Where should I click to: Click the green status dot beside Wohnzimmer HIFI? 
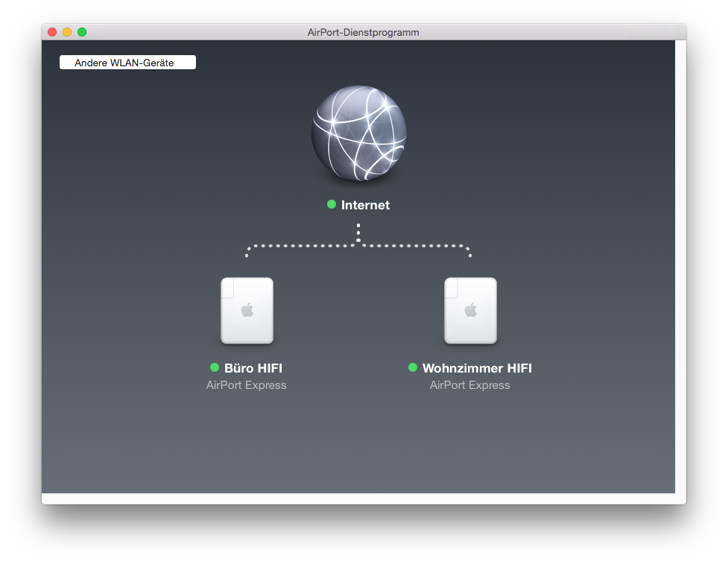point(413,367)
